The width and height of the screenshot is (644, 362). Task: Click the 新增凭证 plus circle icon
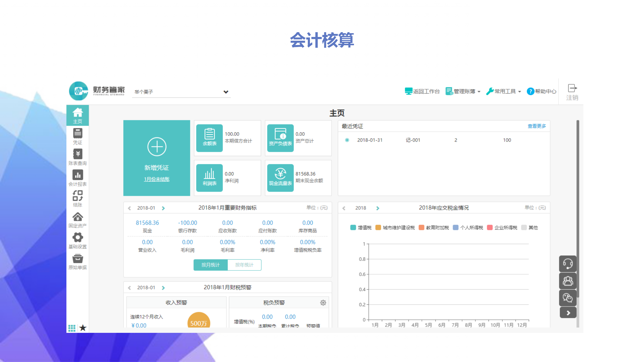coord(157,147)
